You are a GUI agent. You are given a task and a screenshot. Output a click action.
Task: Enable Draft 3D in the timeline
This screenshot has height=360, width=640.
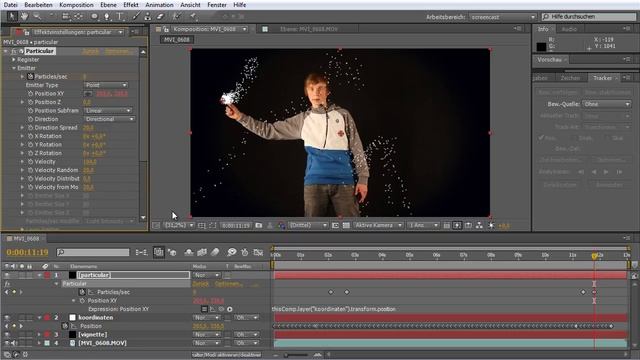pos(172,253)
